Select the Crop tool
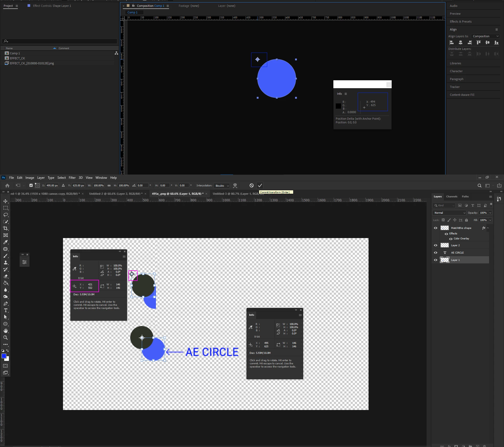Screen dimensions: 504x447 pyautogui.click(x=6, y=228)
